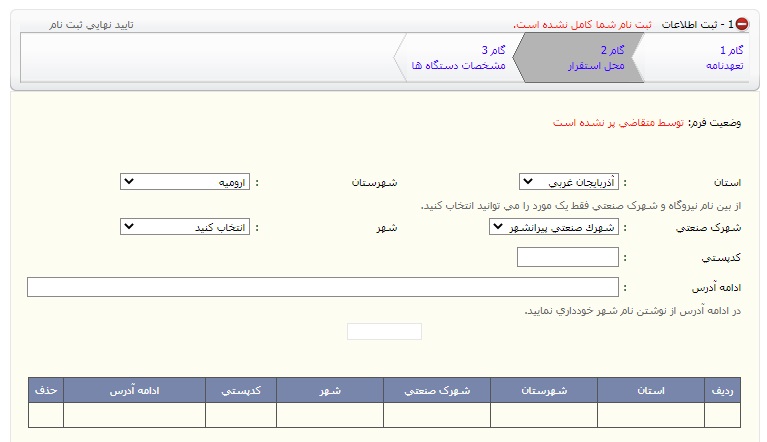Switch to گام 3 مشخصات دستگاه ها
Viewport: 767px width, 442px height.
[460, 57]
